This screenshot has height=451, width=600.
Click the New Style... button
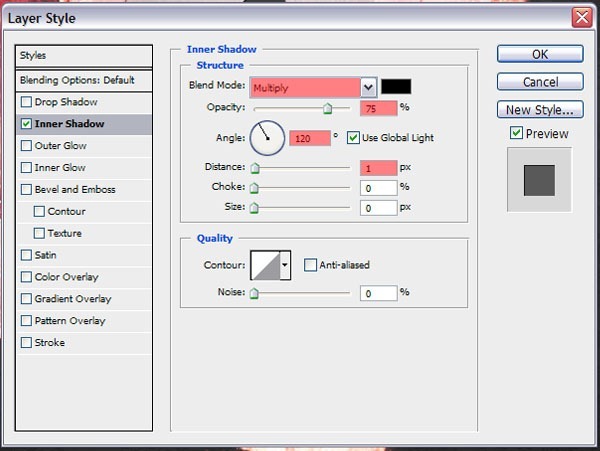pos(540,110)
